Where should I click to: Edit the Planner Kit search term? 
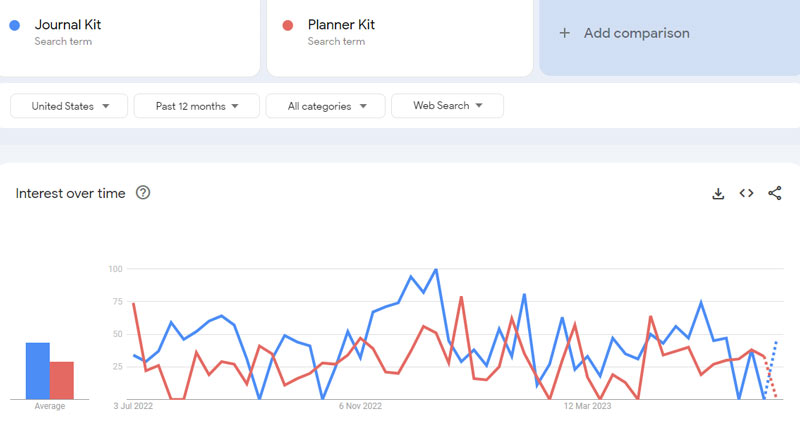click(341, 25)
